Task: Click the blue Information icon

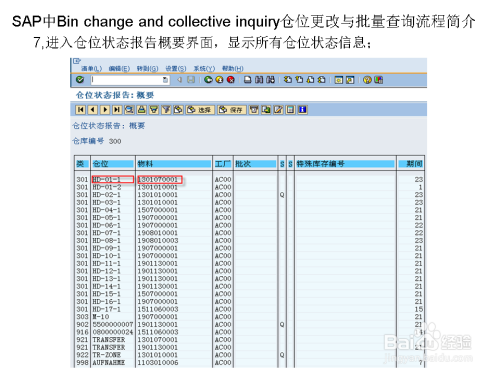Action: 303,110
